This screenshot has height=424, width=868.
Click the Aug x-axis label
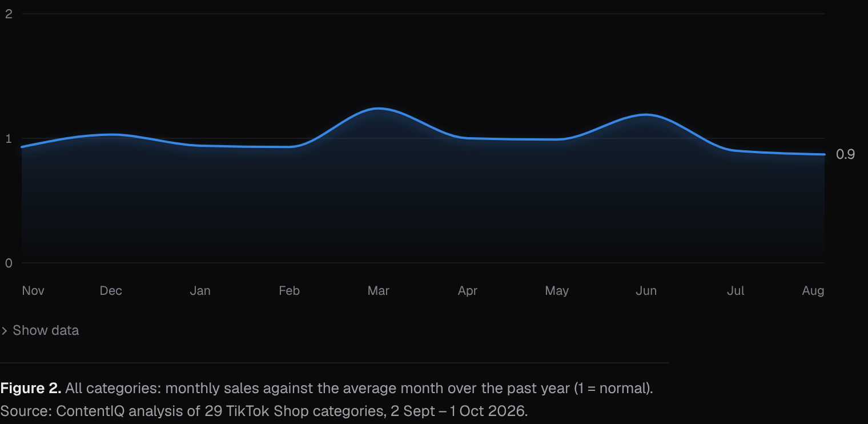pyautogui.click(x=813, y=291)
